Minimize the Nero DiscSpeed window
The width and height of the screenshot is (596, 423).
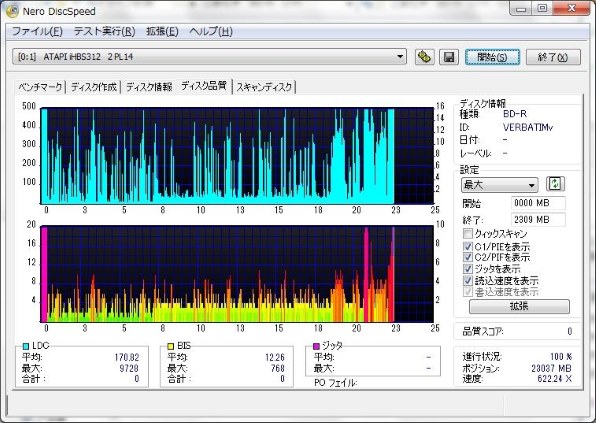(x=522, y=9)
